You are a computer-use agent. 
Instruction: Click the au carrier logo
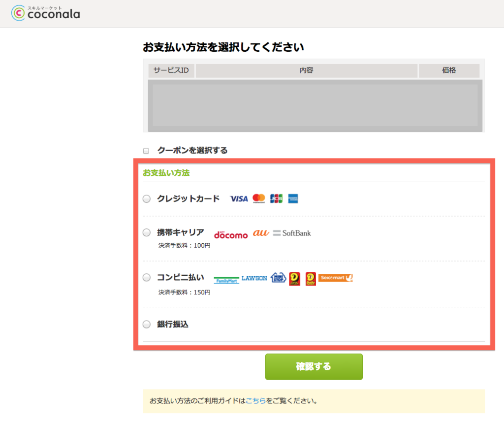point(261,233)
